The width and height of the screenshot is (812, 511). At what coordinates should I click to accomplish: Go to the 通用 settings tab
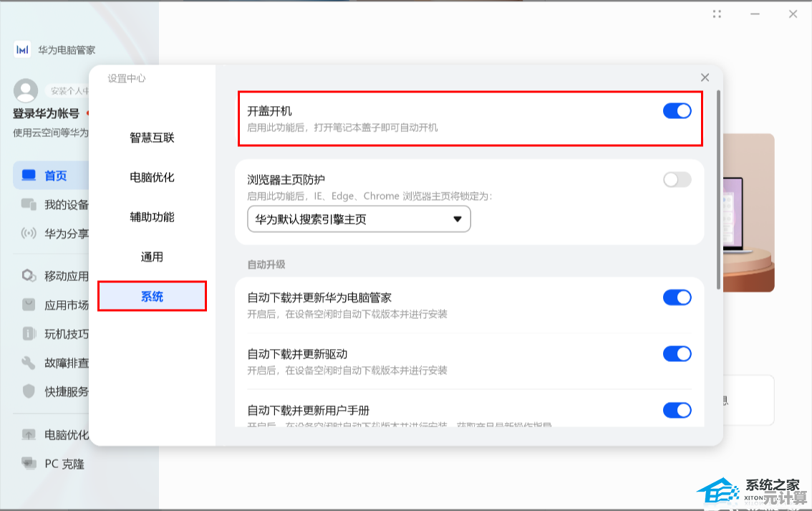pyautogui.click(x=152, y=257)
